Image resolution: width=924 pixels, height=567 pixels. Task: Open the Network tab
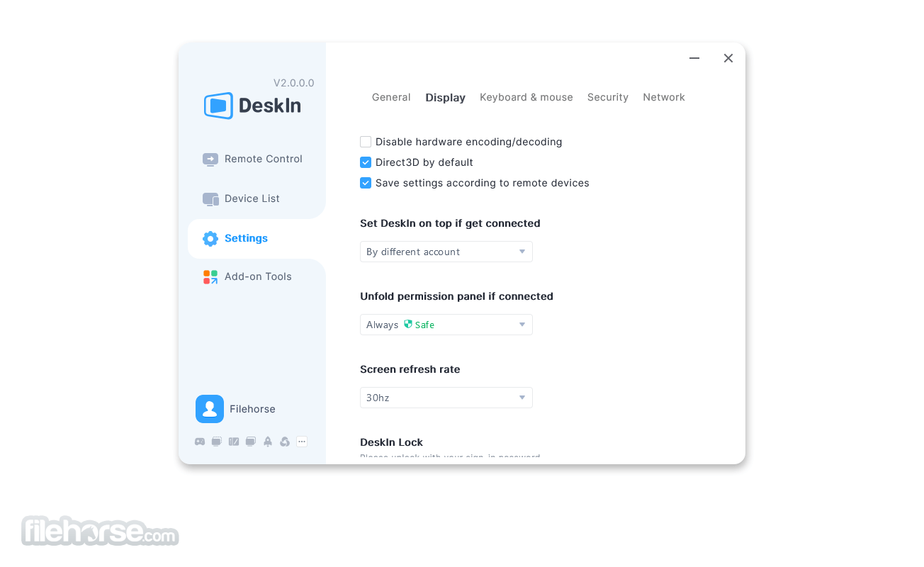[x=664, y=97]
